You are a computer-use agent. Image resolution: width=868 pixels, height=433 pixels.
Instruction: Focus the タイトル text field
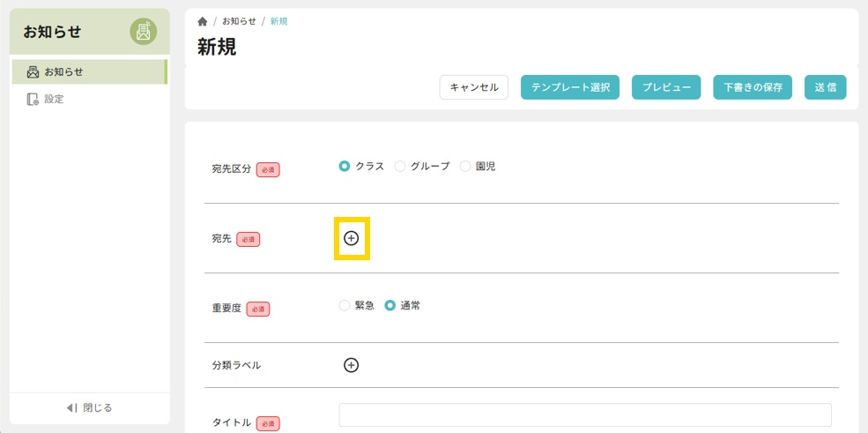point(585,415)
